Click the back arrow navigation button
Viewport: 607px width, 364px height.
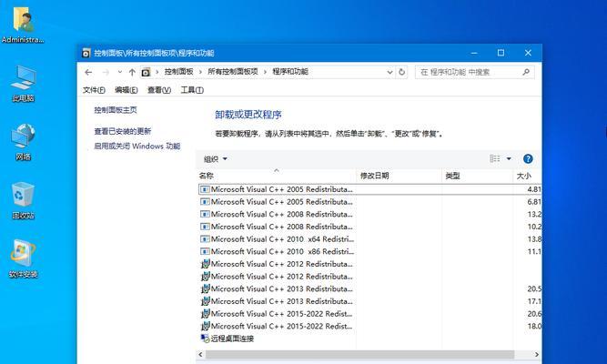(88, 72)
